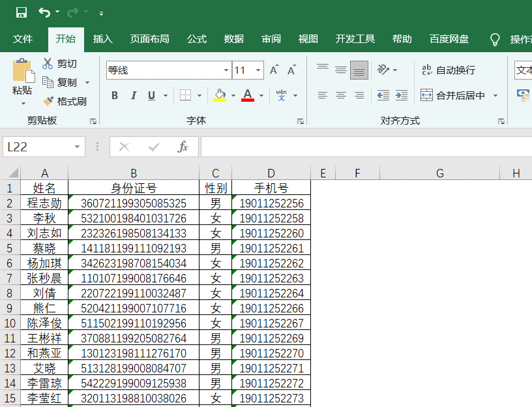The width and height of the screenshot is (532, 407).
Task: Open the 字体 dialog launcher
Action: [x=301, y=121]
